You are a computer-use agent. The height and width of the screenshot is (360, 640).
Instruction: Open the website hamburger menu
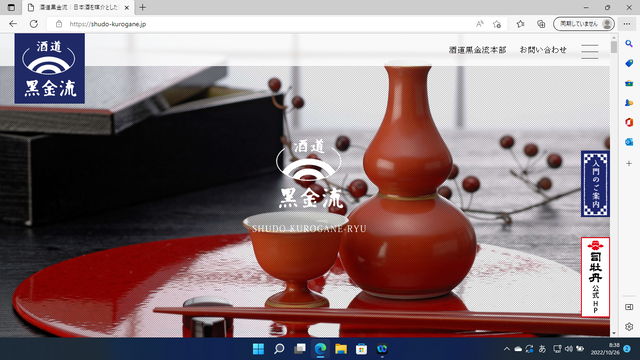pos(590,51)
